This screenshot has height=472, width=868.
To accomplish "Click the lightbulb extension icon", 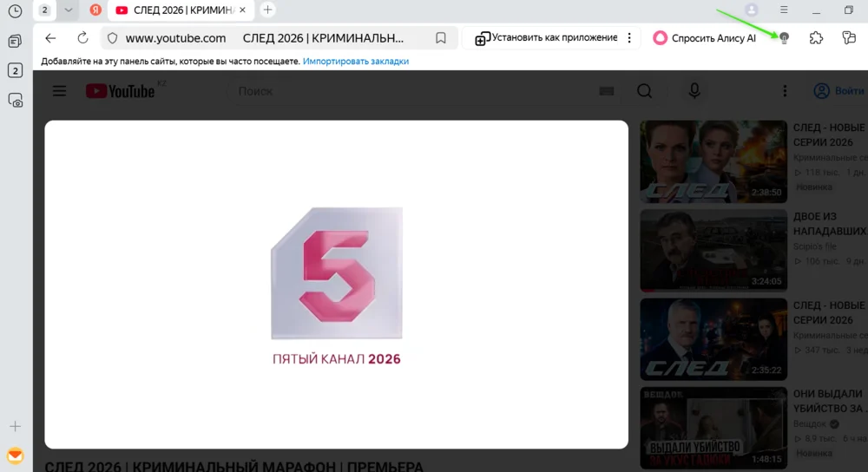I will click(x=784, y=38).
